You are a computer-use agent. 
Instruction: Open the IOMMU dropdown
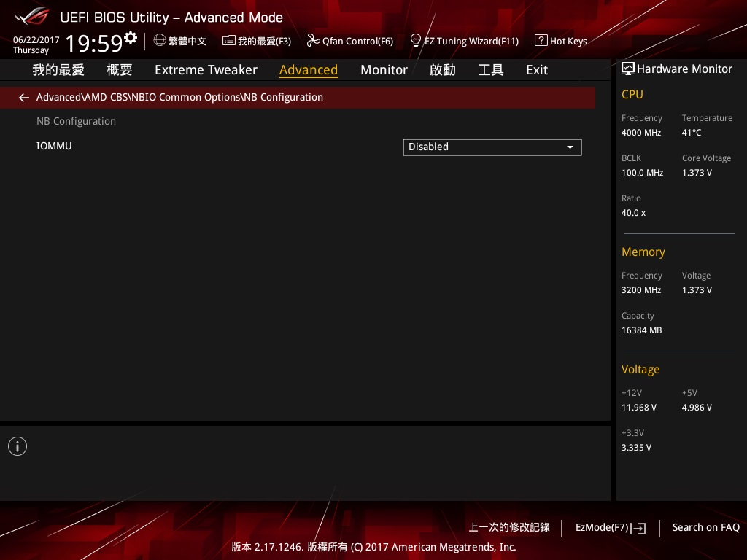coord(492,147)
